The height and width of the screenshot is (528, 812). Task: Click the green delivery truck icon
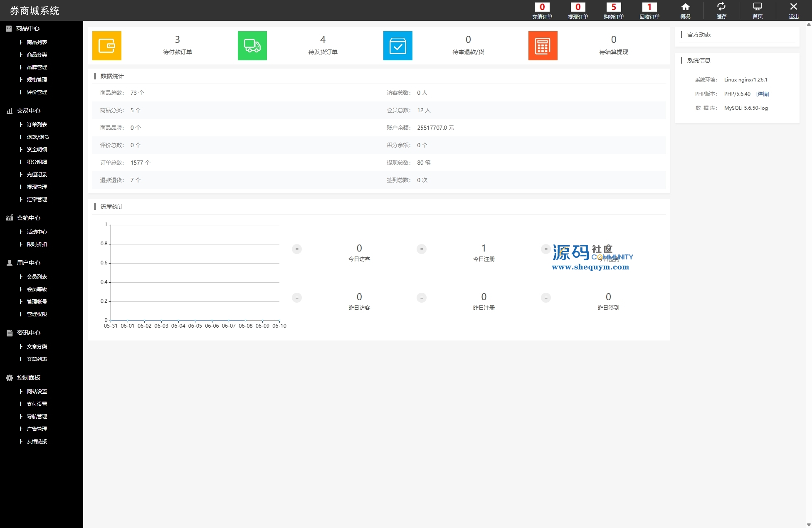252,46
